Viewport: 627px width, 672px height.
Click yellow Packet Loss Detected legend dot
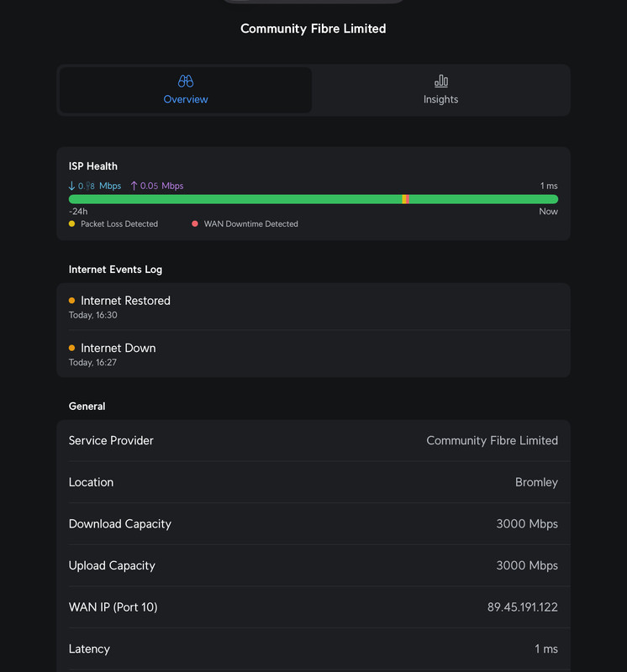pyautogui.click(x=71, y=223)
